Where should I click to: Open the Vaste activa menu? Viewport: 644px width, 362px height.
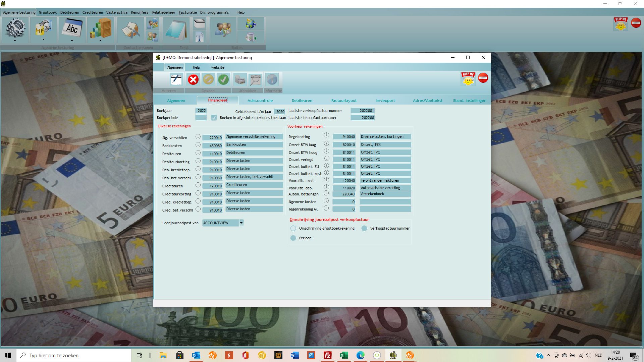[x=117, y=12]
